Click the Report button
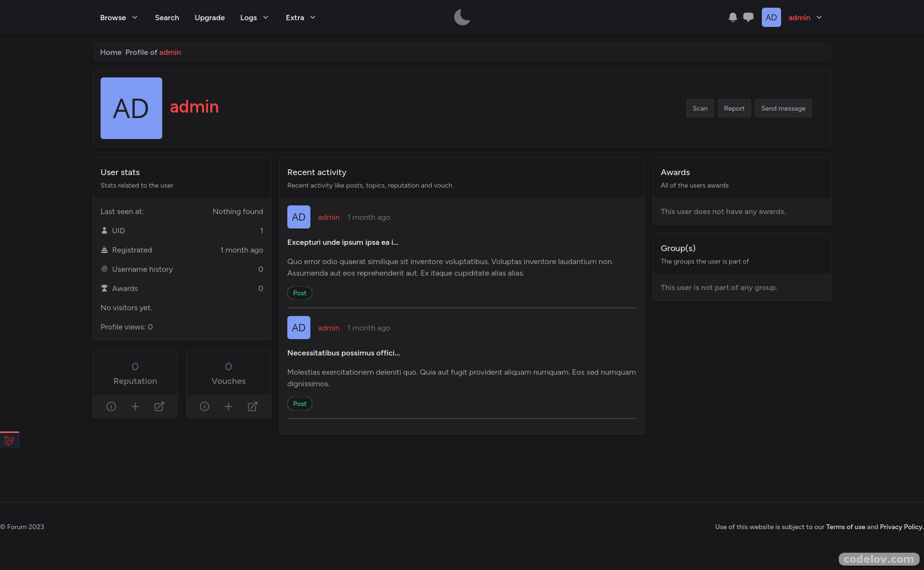The image size is (924, 570). 734,108
